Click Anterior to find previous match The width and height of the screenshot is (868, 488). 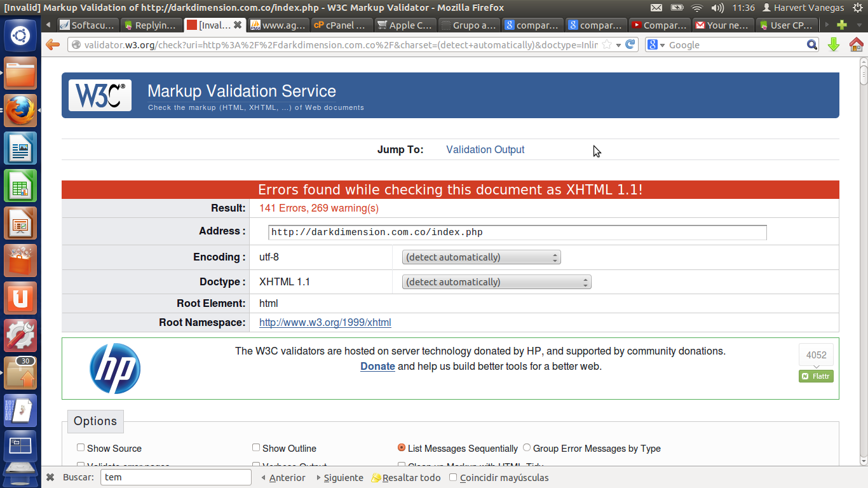click(x=283, y=478)
